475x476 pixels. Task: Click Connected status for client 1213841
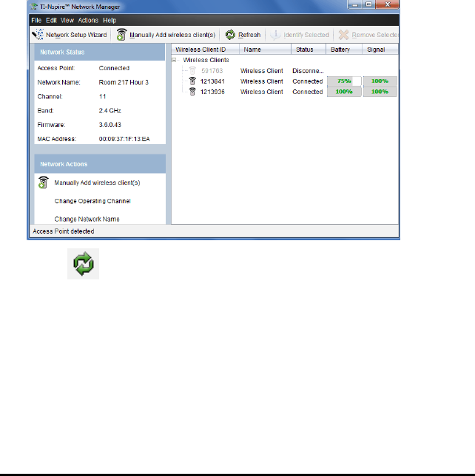click(308, 81)
